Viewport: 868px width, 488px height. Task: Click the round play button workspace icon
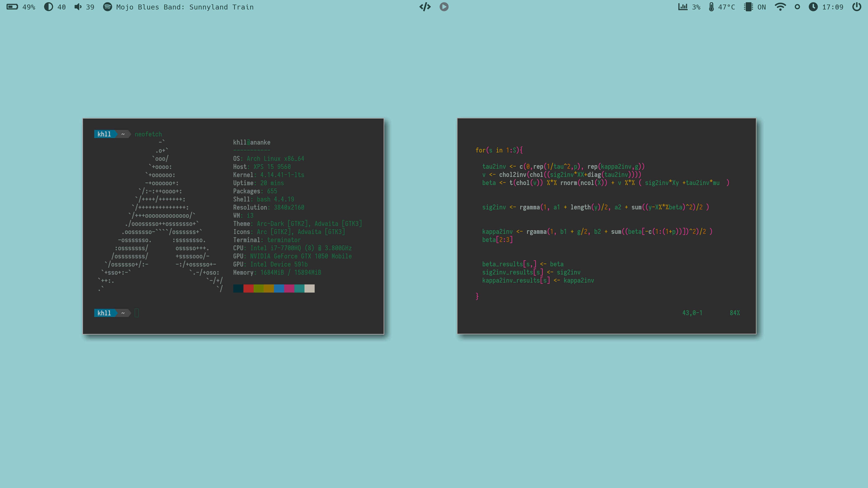(x=444, y=7)
